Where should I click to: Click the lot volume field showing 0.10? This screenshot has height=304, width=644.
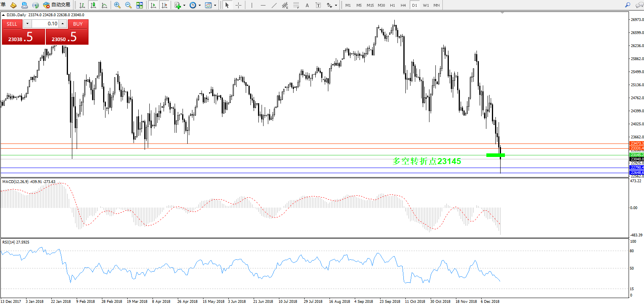point(45,24)
